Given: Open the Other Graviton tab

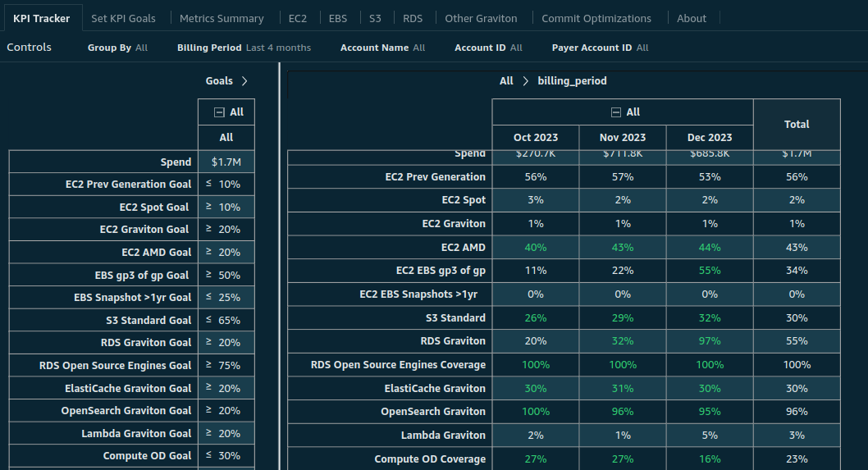Looking at the screenshot, I should (x=481, y=18).
